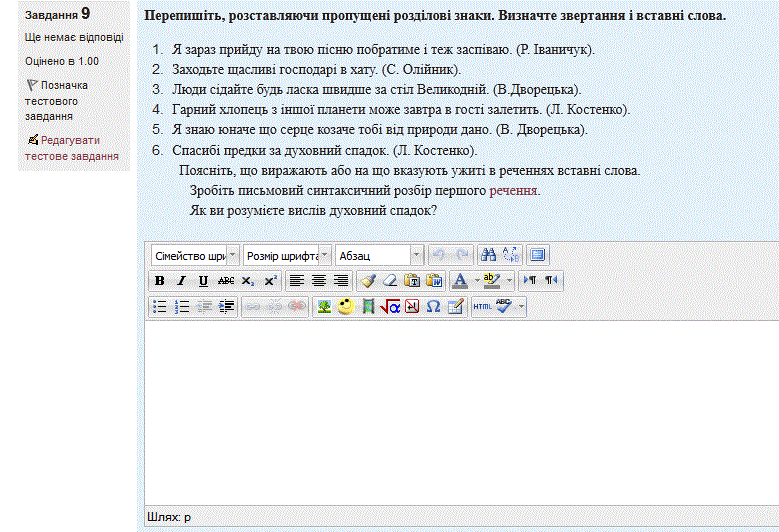Toggle italic formatting in the editor
The height and width of the screenshot is (532, 779).
pos(181,281)
